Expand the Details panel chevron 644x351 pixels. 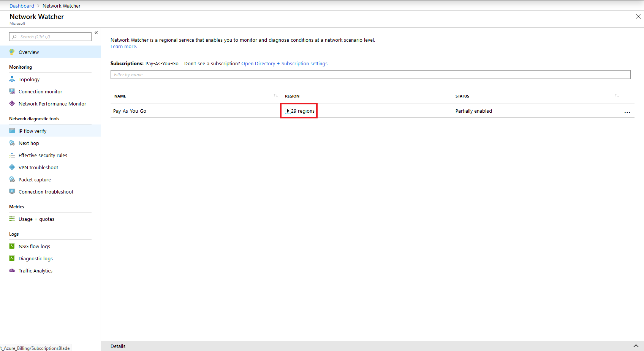tap(636, 346)
